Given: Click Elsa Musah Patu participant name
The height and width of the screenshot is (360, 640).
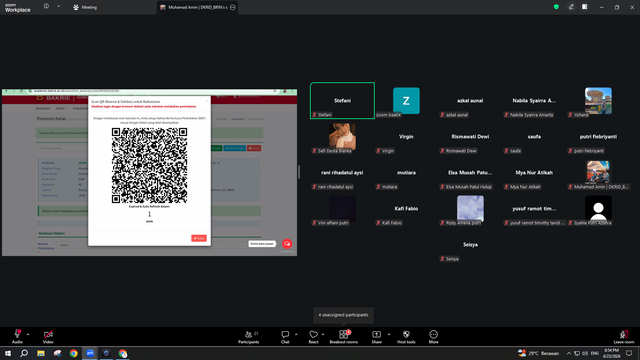Looking at the screenshot, I should point(470,173).
